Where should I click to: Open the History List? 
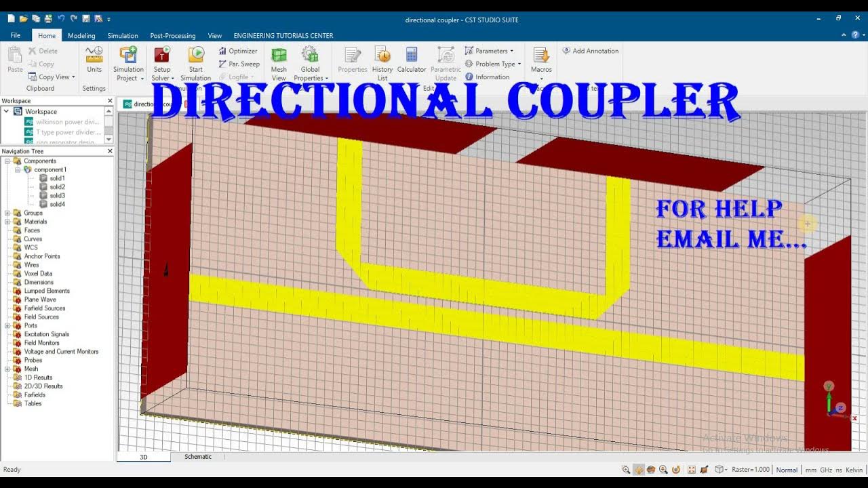click(382, 64)
